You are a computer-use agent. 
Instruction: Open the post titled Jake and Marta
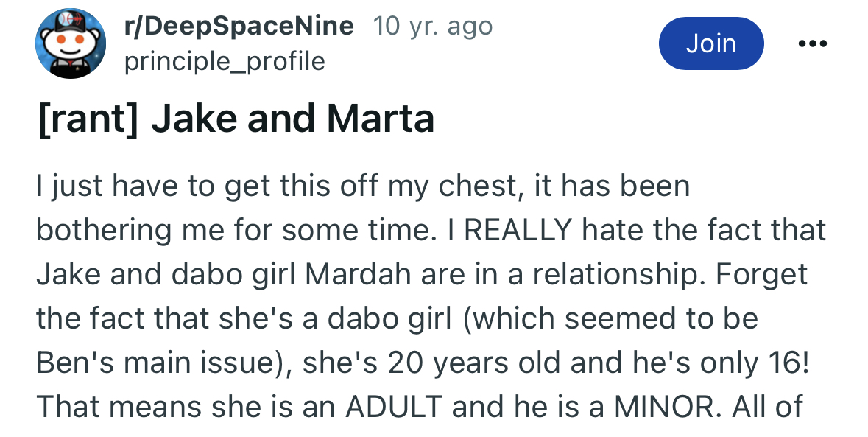coord(236,119)
